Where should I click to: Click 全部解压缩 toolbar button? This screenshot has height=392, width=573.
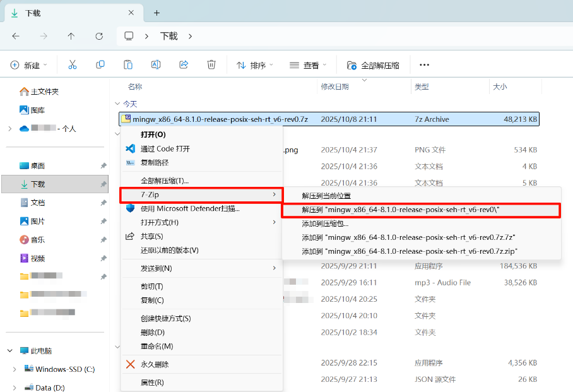pyautogui.click(x=373, y=66)
